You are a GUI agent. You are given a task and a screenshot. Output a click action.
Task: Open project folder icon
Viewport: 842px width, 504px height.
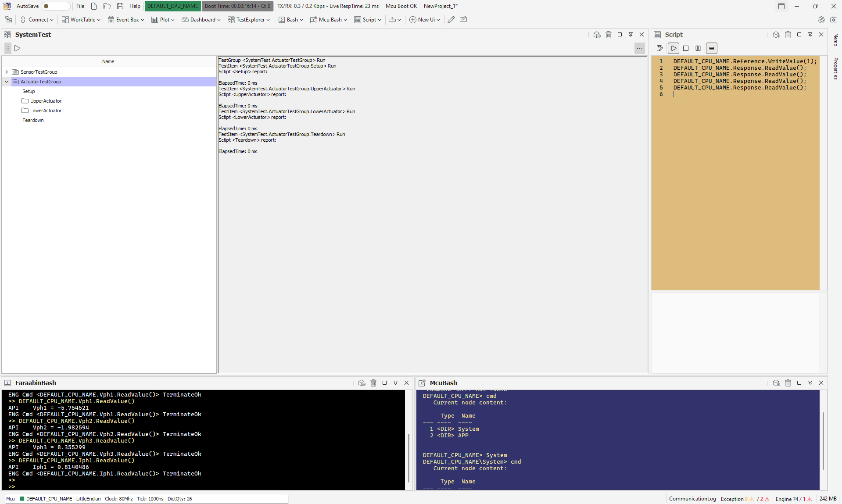pyautogui.click(x=107, y=6)
